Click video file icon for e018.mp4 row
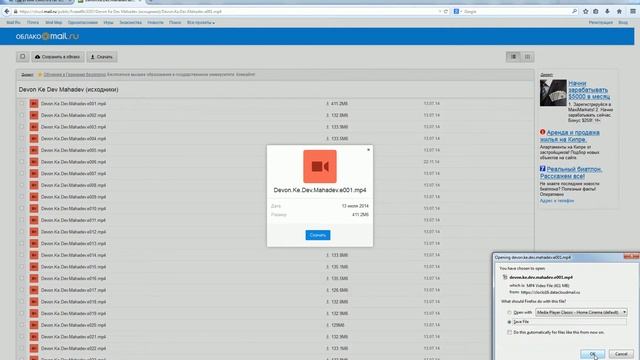640x360 pixels. pos(34,302)
